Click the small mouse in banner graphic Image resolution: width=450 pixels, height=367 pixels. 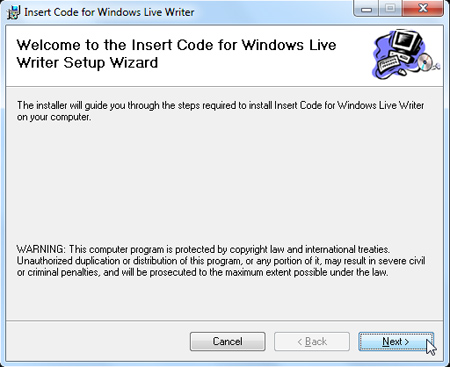(x=402, y=72)
